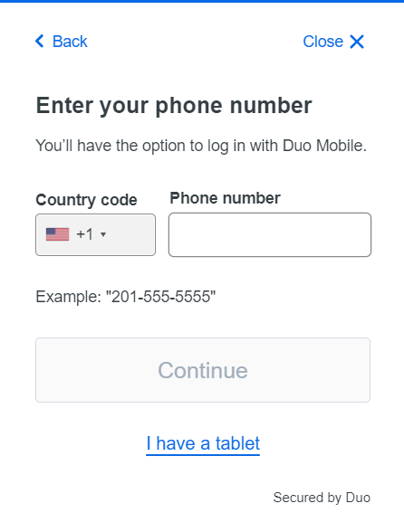Go back using the Back text link

click(x=70, y=42)
